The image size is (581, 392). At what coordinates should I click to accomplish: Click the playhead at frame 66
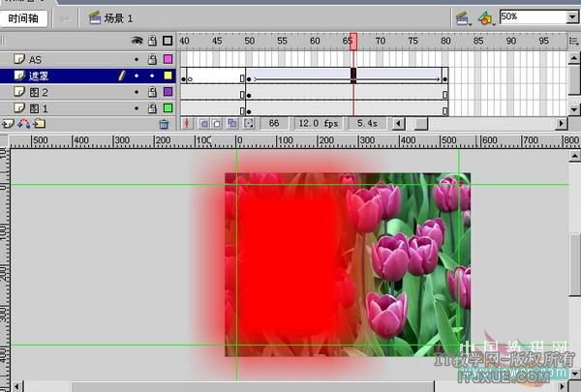coord(353,41)
